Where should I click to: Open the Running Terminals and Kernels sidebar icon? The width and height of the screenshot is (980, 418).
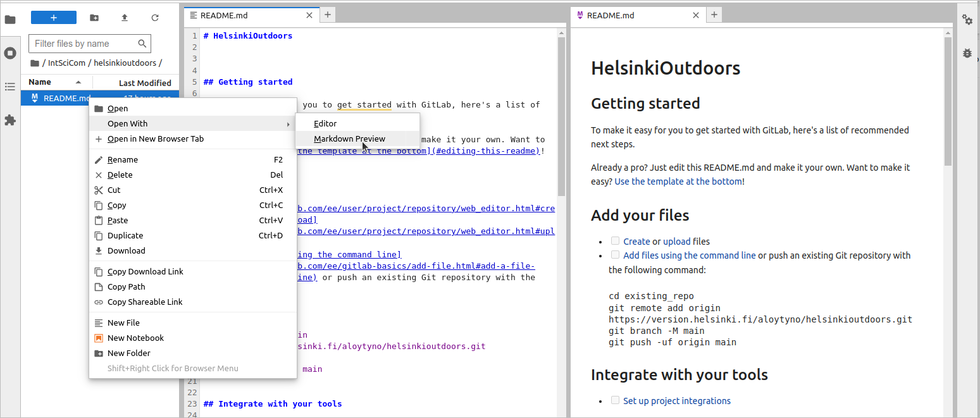pos(10,53)
